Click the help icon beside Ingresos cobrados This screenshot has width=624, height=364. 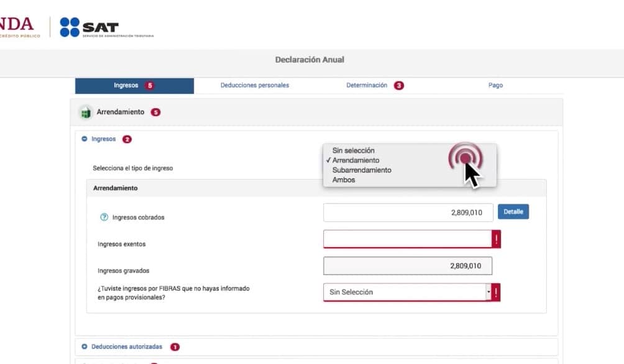pyautogui.click(x=104, y=217)
